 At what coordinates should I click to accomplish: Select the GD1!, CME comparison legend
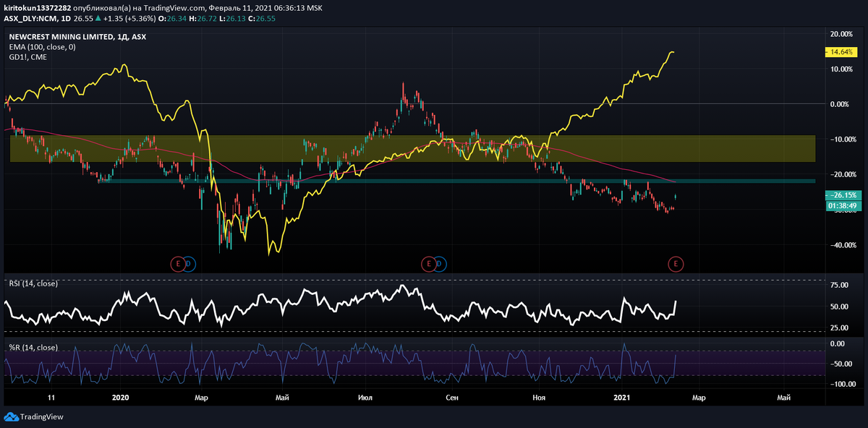(x=27, y=56)
